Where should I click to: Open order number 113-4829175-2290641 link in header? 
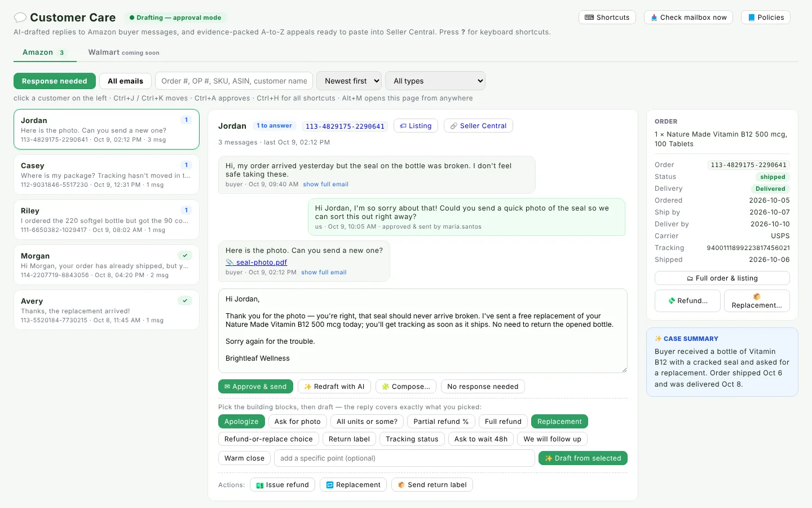[345, 126]
